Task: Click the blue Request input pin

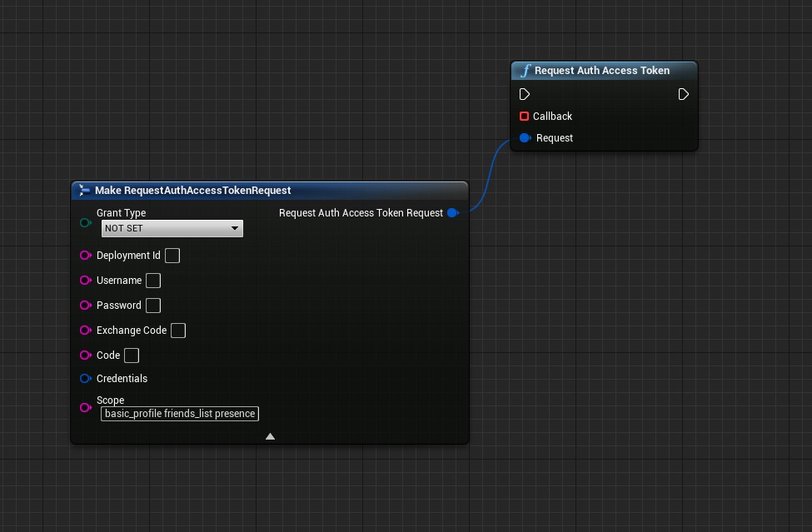Action: coord(525,138)
